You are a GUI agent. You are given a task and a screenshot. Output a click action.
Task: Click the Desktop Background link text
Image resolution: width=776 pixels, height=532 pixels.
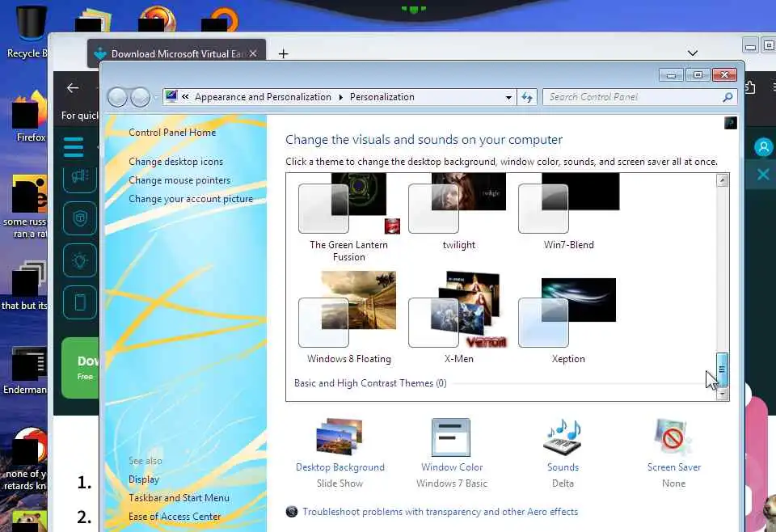coord(340,467)
